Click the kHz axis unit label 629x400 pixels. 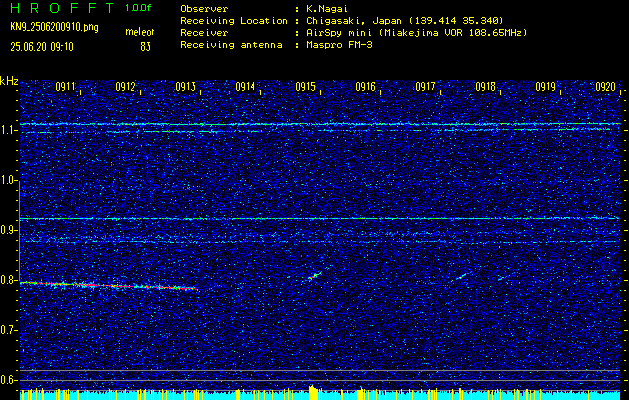click(9, 81)
